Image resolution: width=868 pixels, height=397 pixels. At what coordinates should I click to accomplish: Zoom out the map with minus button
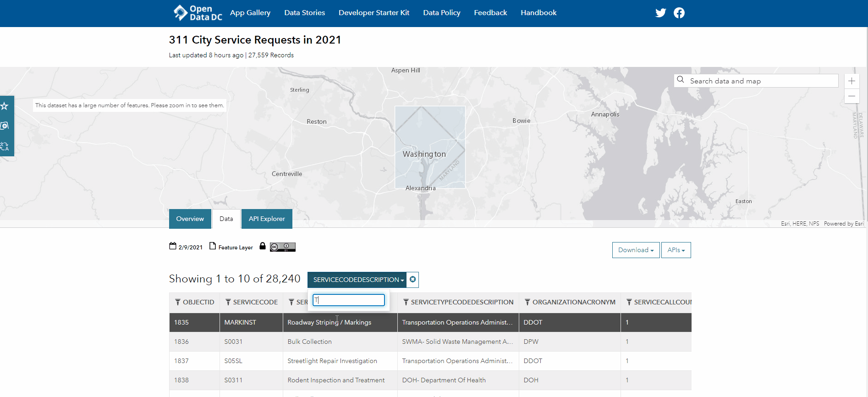coord(852,96)
